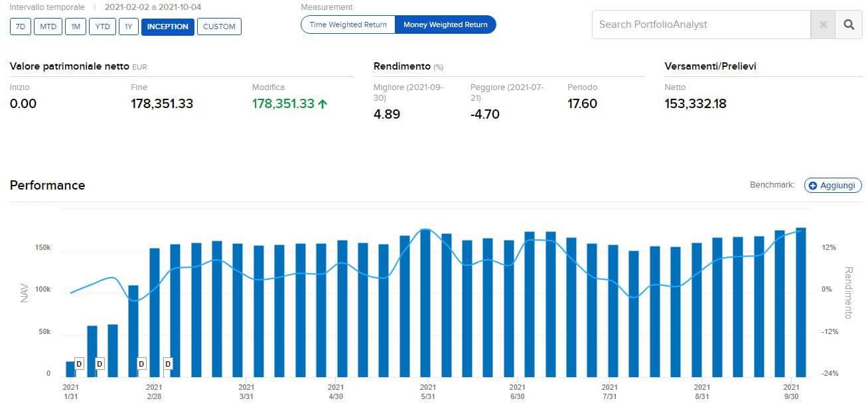Select Money Weighted Return measurement
The width and height of the screenshot is (868, 405).
pyautogui.click(x=445, y=25)
